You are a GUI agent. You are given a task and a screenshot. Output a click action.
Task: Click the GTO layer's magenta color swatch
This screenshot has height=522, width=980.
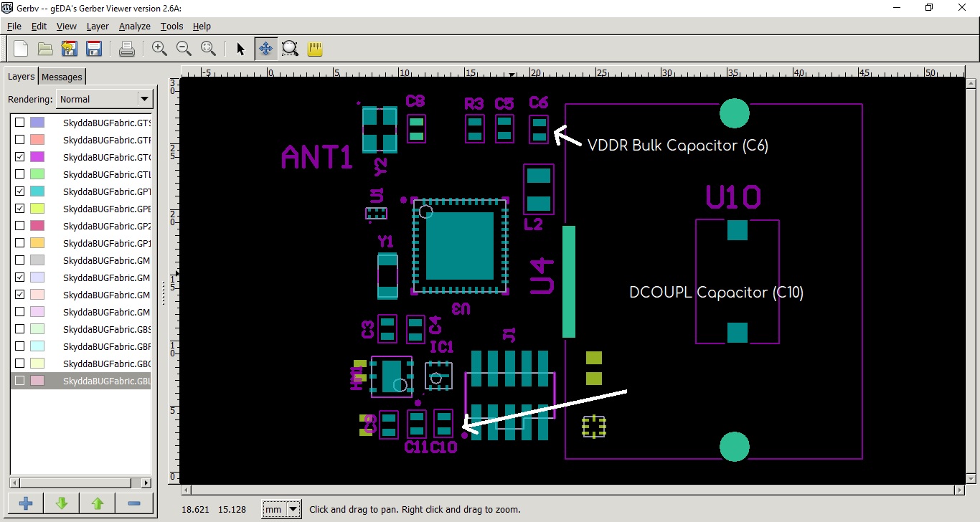click(37, 157)
